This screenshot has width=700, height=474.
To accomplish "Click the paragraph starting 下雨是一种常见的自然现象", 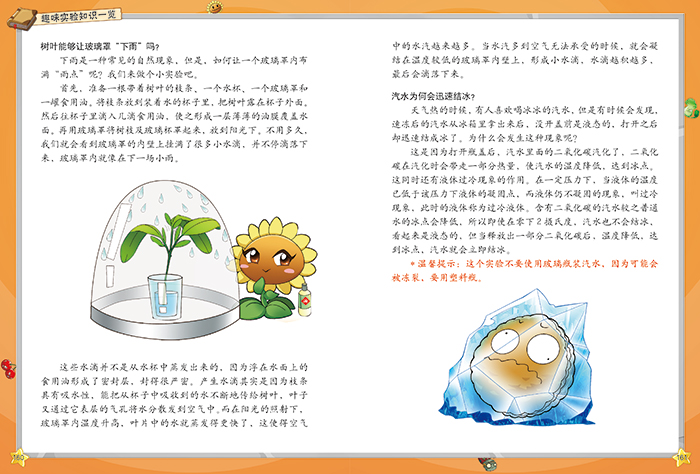I will click(x=174, y=67).
